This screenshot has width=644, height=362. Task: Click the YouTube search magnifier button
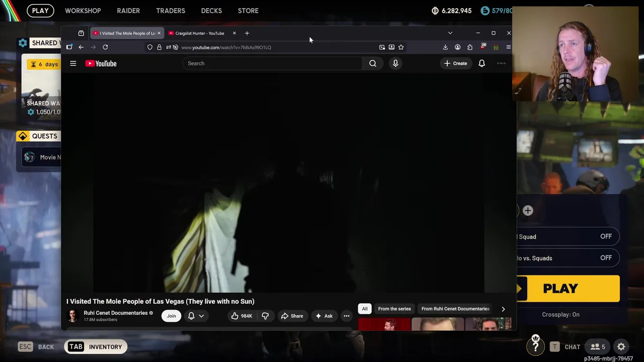click(x=373, y=63)
